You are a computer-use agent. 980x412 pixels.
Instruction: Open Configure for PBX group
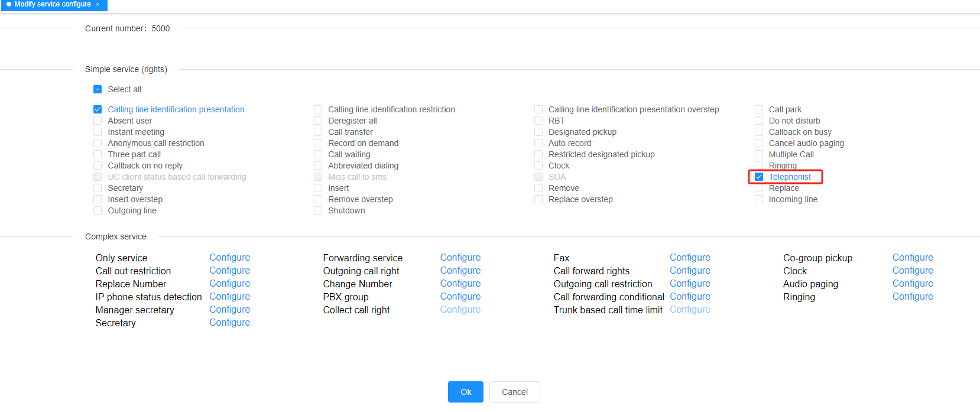(460, 297)
